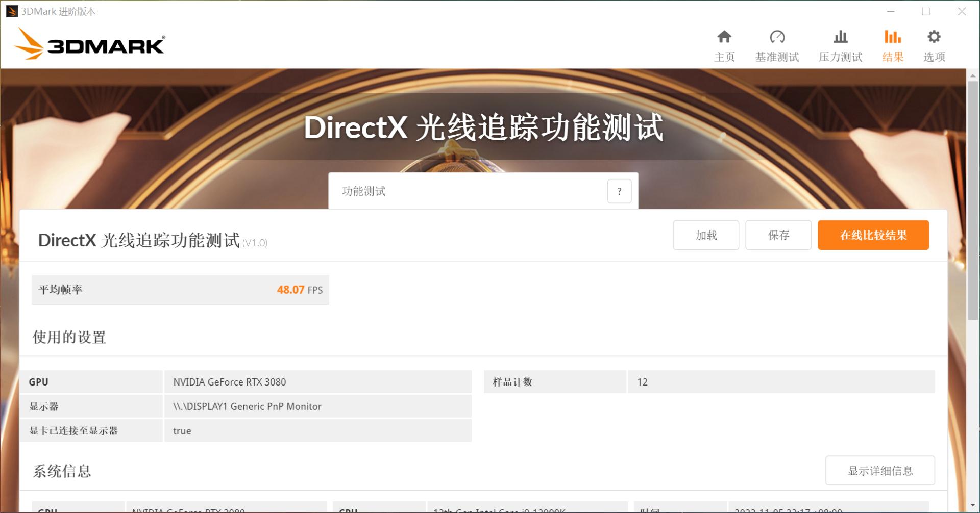Click the 功能测试 test type field
Viewport: 980px width, 513px height.
(467, 191)
